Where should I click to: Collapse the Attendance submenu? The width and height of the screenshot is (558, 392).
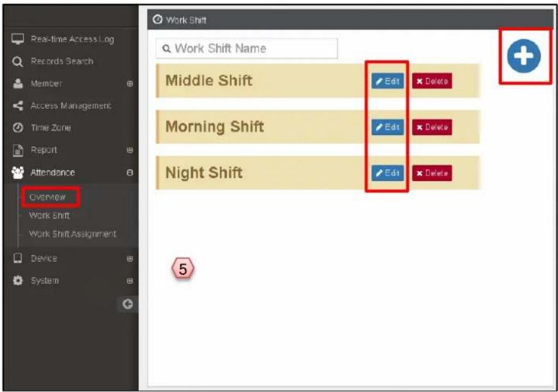point(130,173)
